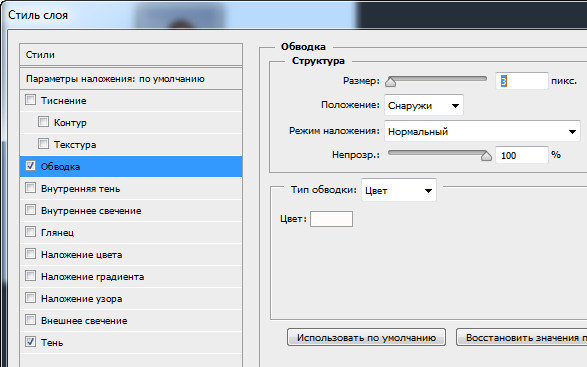
Task: Open Наложение градиента settings by its label
Action: (x=92, y=277)
